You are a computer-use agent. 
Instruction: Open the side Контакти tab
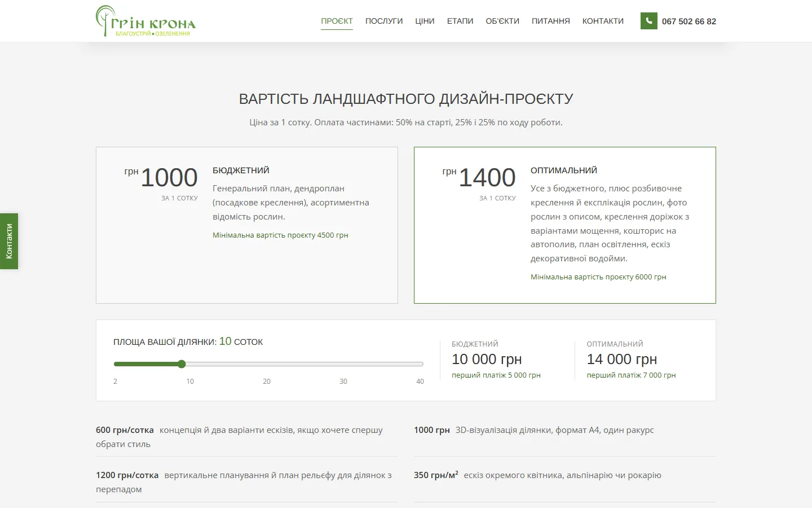[x=9, y=241]
